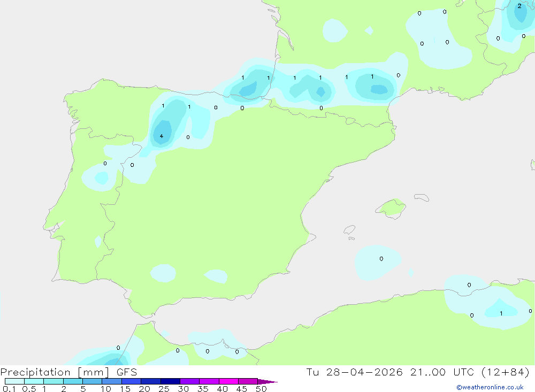Click the '0.1' legend scale label

[9, 389]
